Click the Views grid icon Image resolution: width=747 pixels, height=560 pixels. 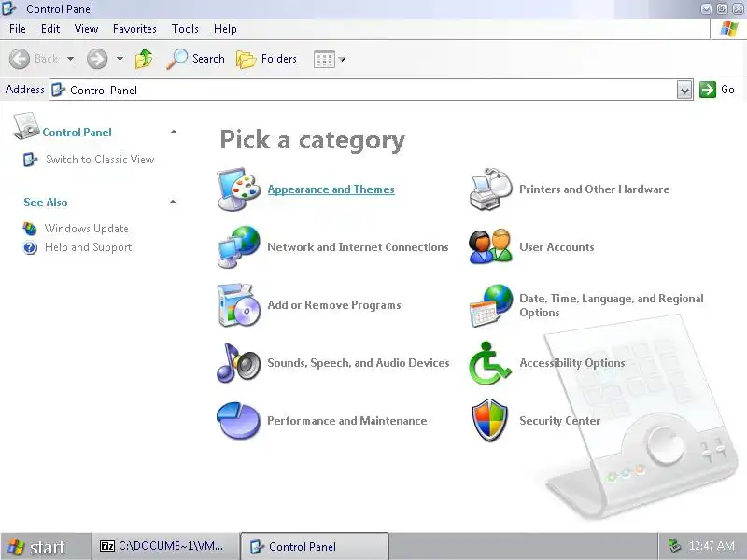(x=324, y=60)
